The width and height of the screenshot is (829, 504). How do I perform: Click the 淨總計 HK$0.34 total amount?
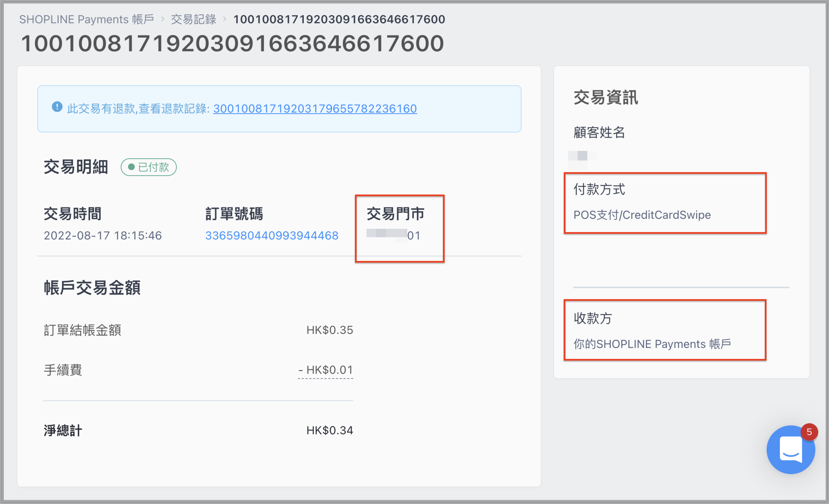tap(329, 430)
